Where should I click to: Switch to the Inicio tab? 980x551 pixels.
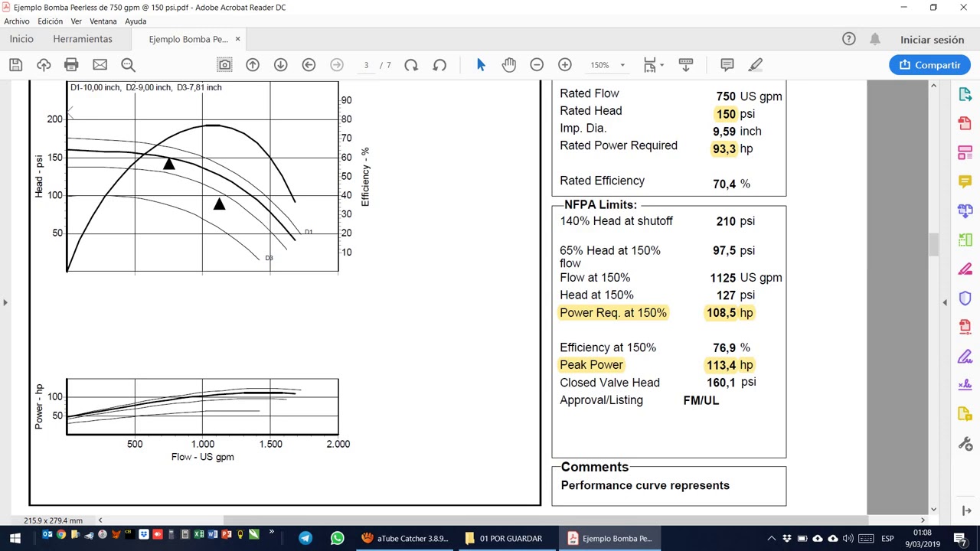[21, 39]
